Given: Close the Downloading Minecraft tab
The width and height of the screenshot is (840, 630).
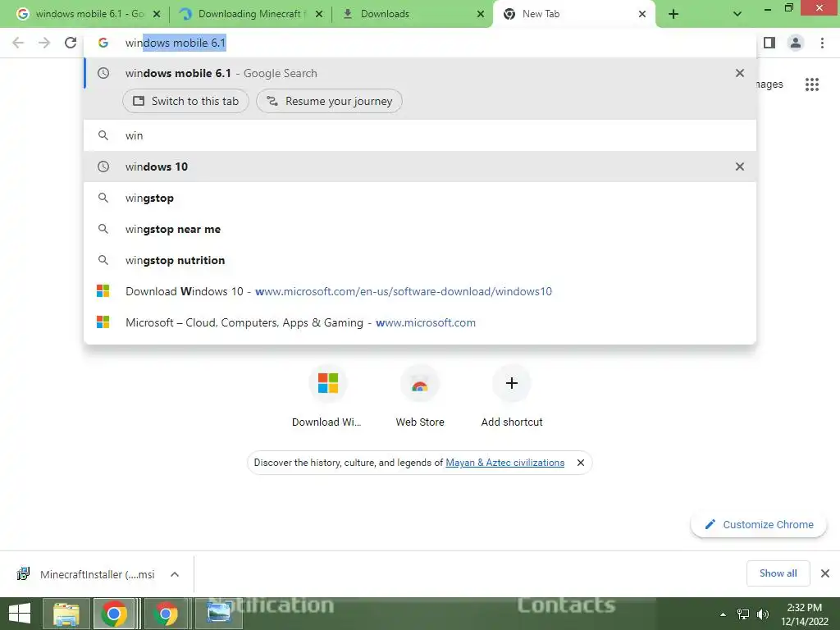Looking at the screenshot, I should (x=319, y=14).
